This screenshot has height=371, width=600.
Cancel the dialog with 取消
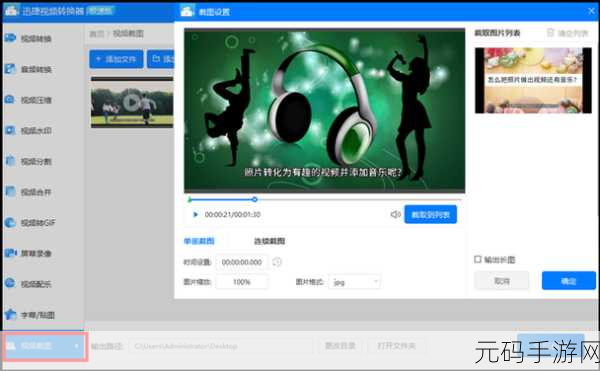click(x=502, y=281)
